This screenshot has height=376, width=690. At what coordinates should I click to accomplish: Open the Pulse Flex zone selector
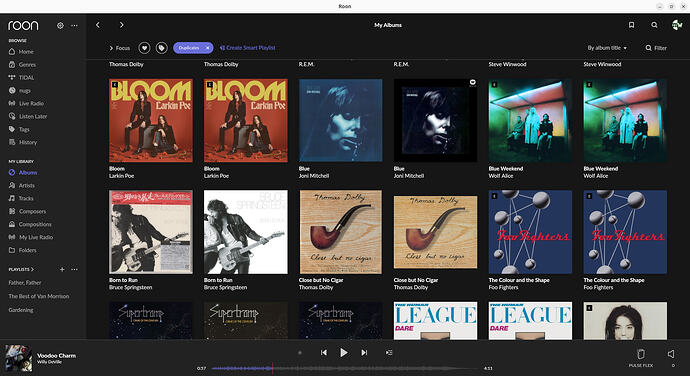pyautogui.click(x=641, y=357)
